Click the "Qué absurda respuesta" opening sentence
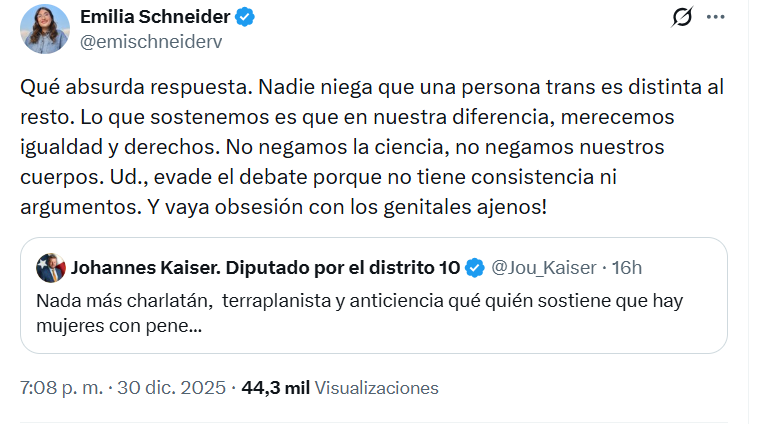The image size is (764, 424). coord(114,87)
